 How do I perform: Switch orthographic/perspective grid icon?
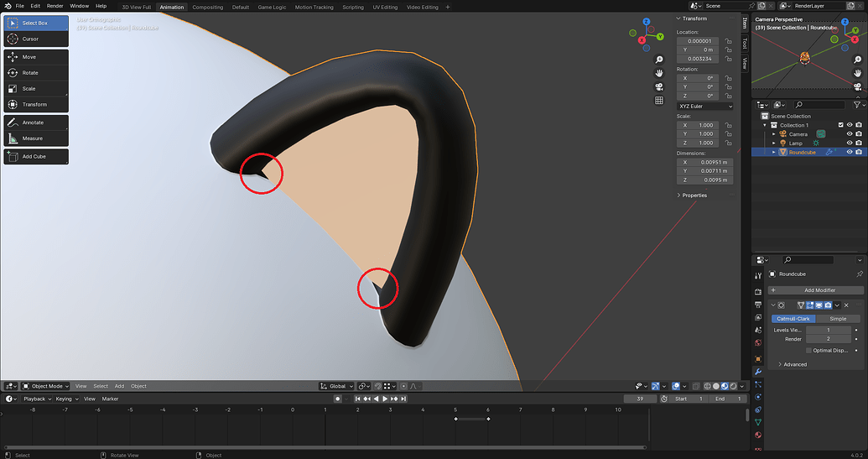[658, 100]
